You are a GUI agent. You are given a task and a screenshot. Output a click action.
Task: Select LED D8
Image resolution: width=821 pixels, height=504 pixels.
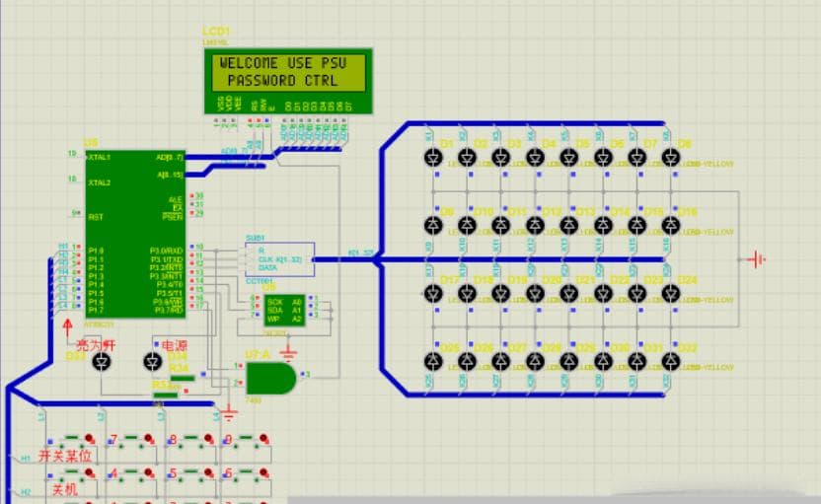pos(671,157)
